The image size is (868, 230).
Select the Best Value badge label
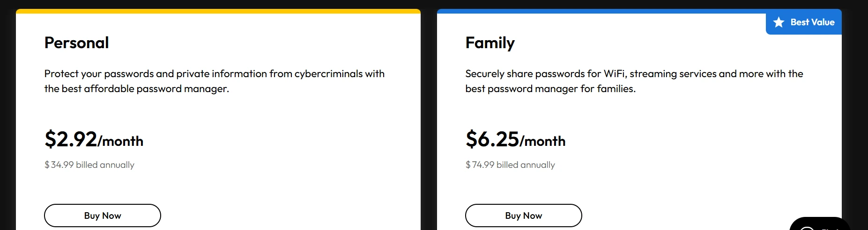(812, 22)
